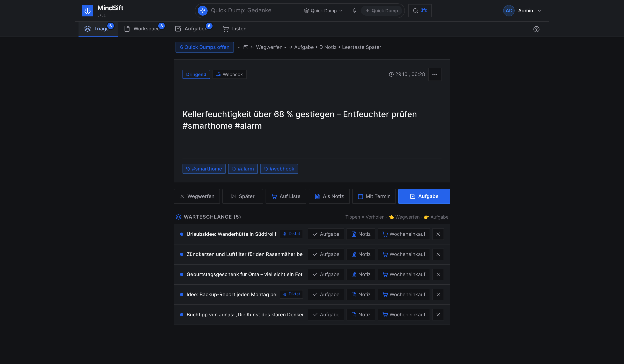Open the Quick Dump type dropdown
This screenshot has height=364, width=624.
[323, 11]
